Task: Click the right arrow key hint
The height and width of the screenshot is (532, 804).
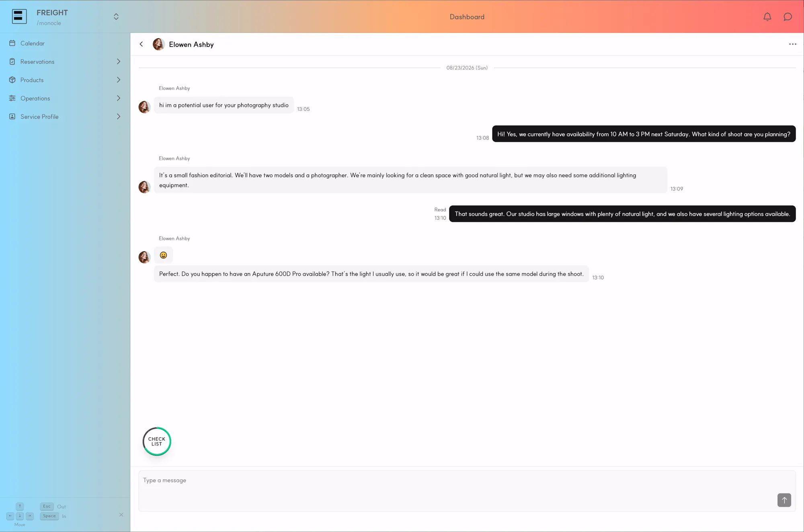Action: pos(30,516)
